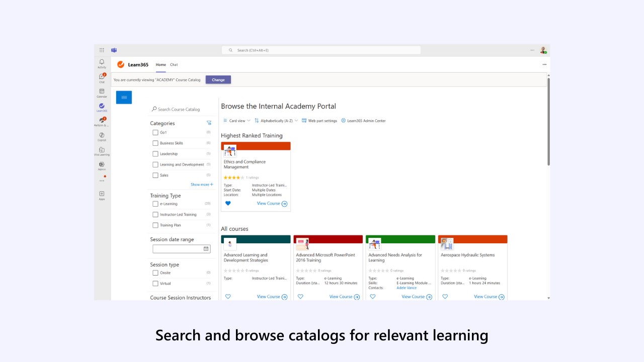Open Adele Vance contact link

point(407,288)
